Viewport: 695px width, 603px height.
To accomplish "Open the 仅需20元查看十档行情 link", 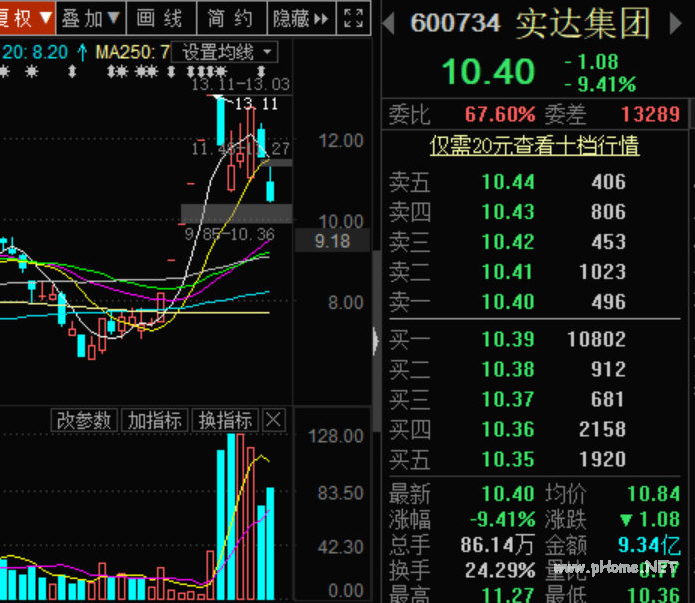I will coord(534,145).
